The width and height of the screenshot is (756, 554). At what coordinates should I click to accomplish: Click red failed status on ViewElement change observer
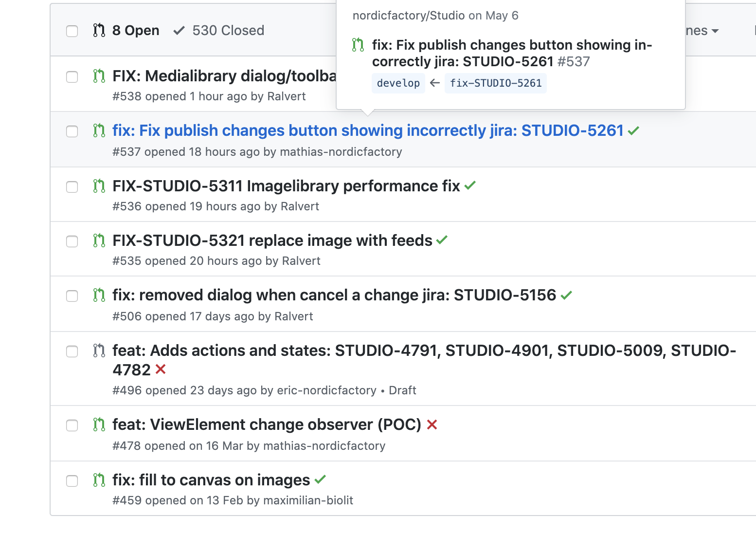432,425
